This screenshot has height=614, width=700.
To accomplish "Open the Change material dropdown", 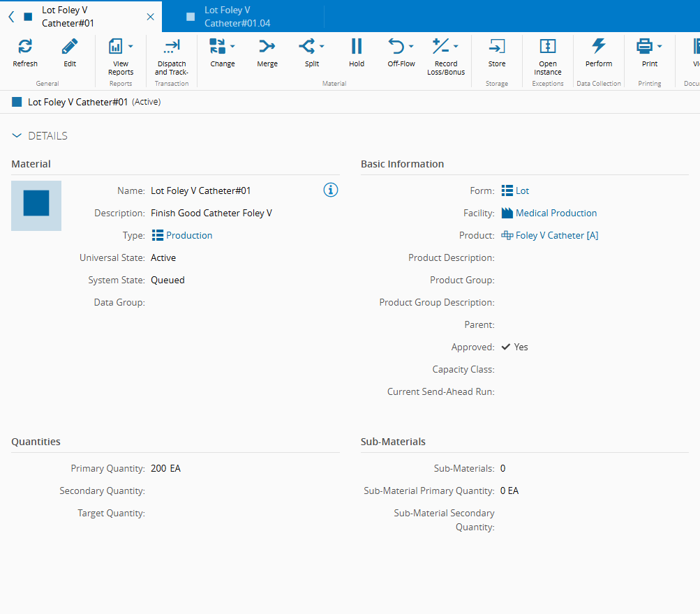I will (232, 47).
